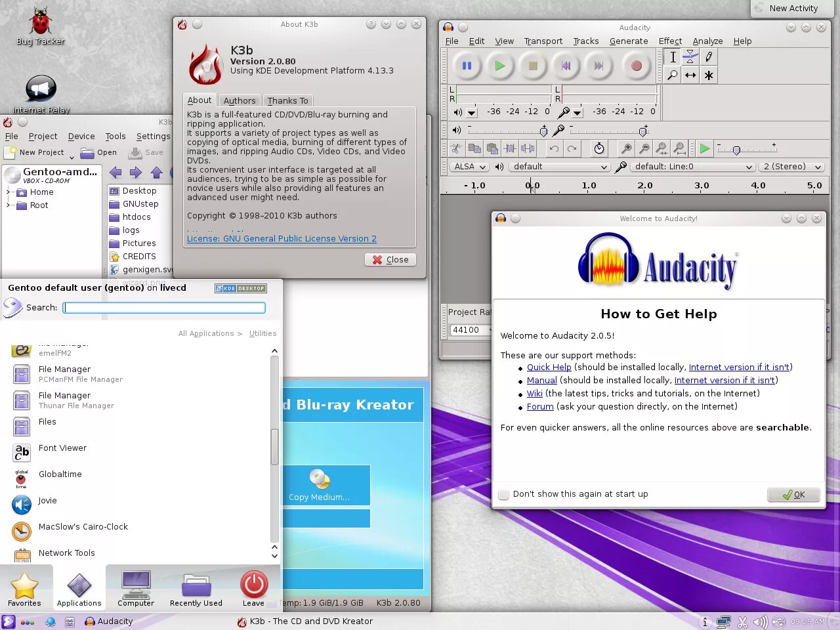840x630 pixels.
Task: Open the Effect menu in Audacity
Action: tap(670, 41)
